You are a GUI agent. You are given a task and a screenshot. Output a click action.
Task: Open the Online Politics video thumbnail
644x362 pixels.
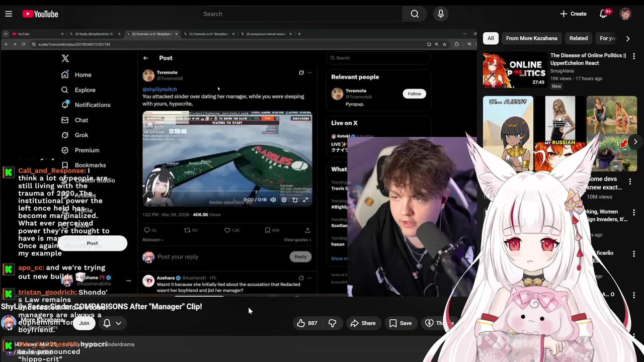pos(515,70)
